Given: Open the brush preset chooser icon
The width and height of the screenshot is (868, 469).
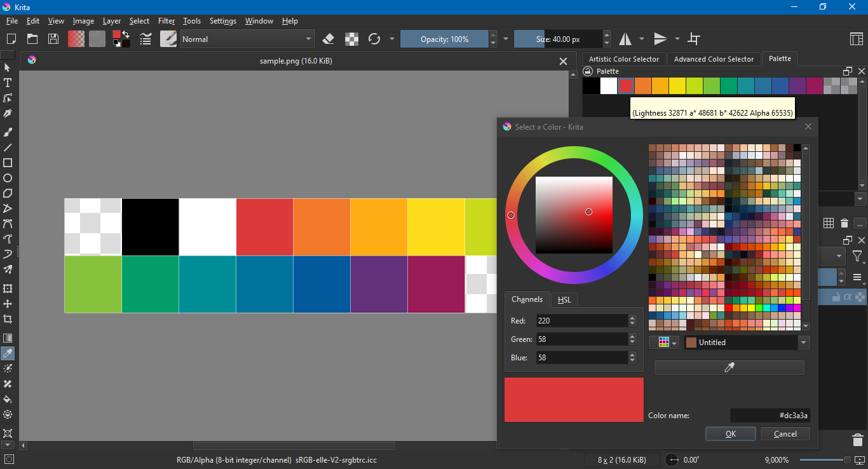Looking at the screenshot, I should pyautogui.click(x=168, y=39).
